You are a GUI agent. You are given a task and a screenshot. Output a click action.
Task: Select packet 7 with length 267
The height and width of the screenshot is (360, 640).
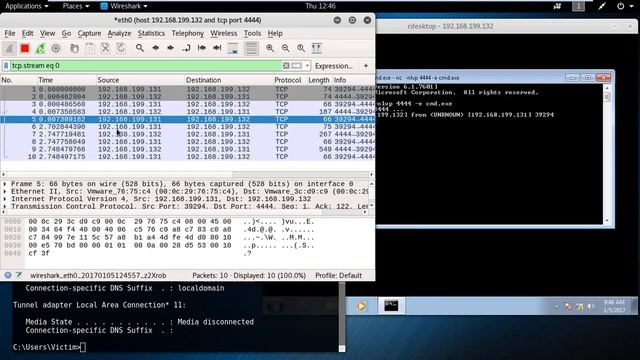(x=187, y=134)
